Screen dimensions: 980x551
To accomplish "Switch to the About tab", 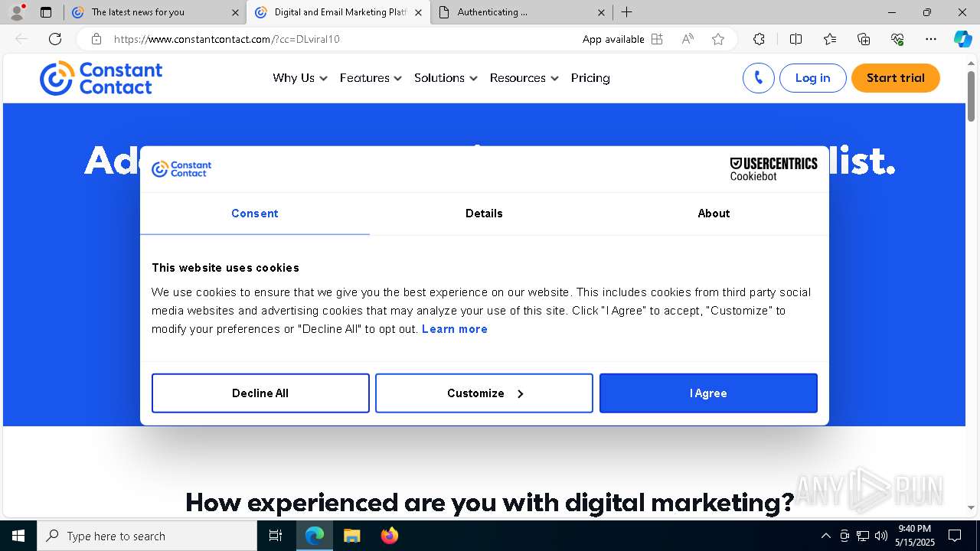I will tap(714, 214).
